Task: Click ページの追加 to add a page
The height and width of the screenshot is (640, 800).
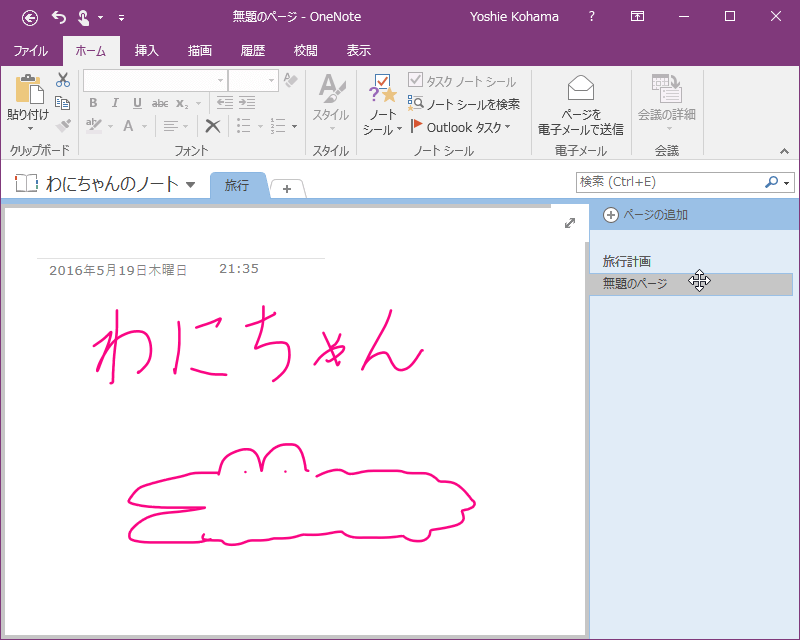Action: (x=645, y=215)
